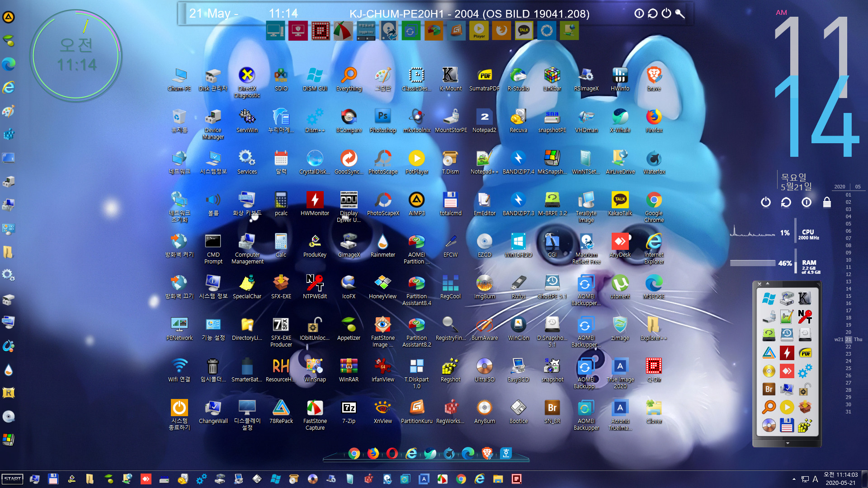Click the Brave icon in the bottom dock
This screenshot has height=488, width=868.
[x=487, y=453]
